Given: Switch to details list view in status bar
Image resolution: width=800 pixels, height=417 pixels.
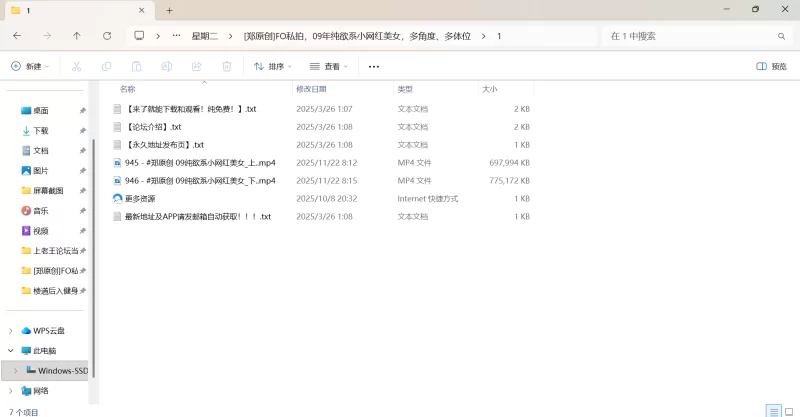Looking at the screenshot, I should click(x=772, y=410).
